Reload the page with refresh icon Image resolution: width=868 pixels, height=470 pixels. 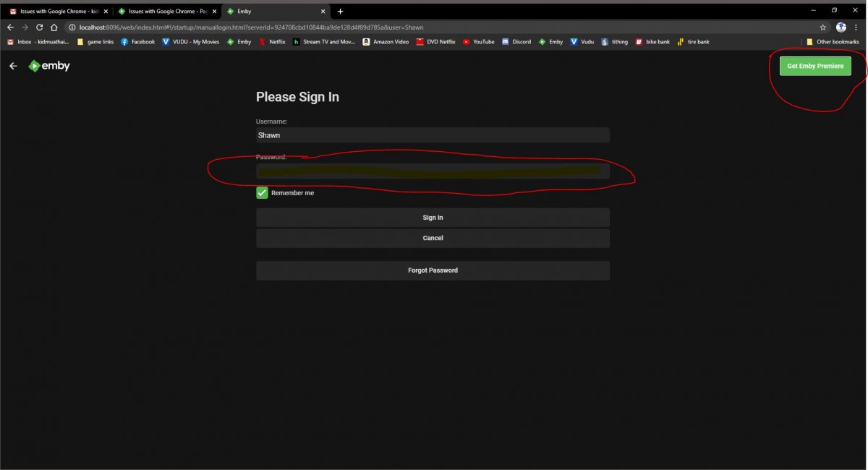pos(39,27)
